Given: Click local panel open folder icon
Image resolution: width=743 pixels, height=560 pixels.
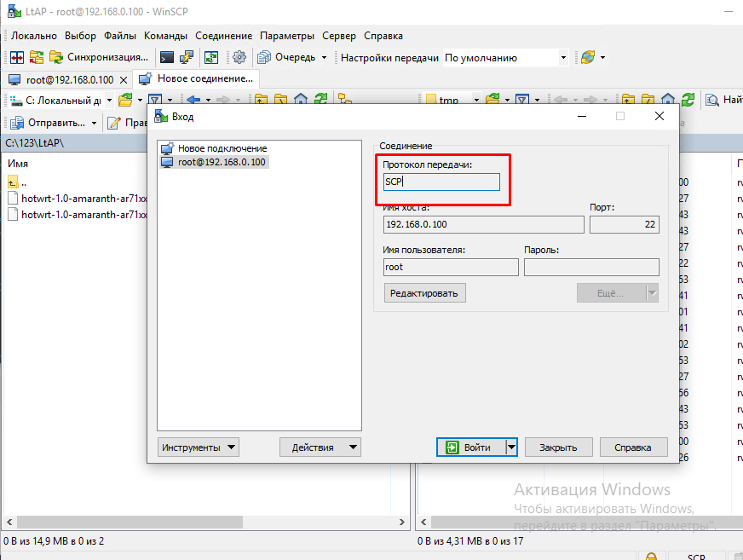Looking at the screenshot, I should click(x=125, y=100).
